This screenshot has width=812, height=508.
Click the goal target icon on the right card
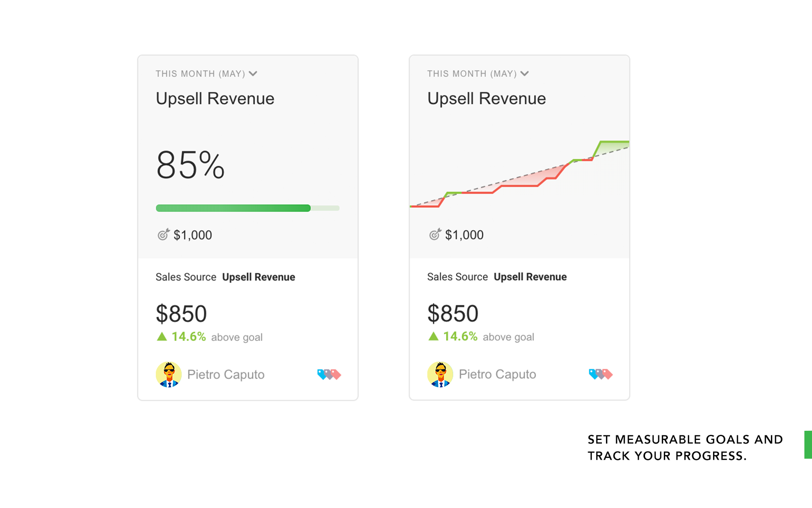click(x=434, y=235)
